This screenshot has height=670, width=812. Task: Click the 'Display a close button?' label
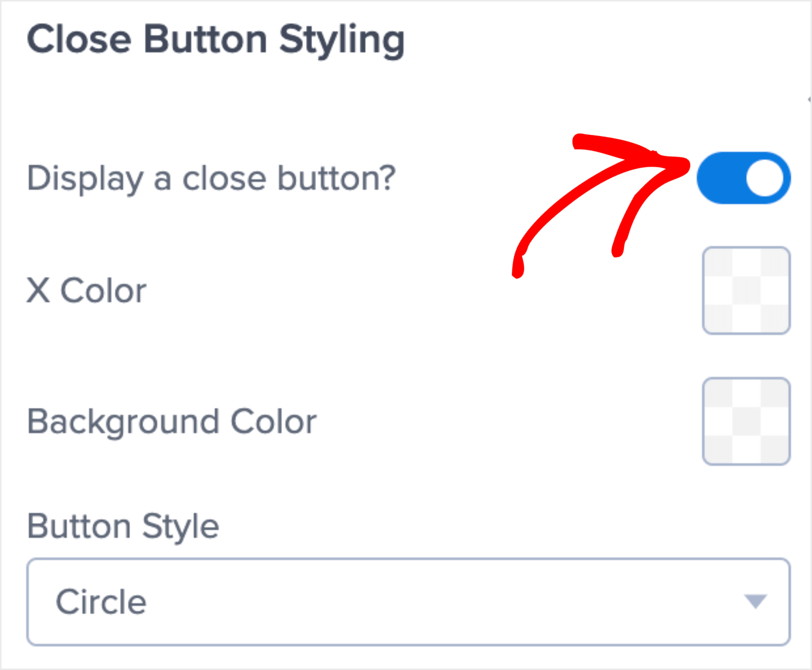[211, 178]
